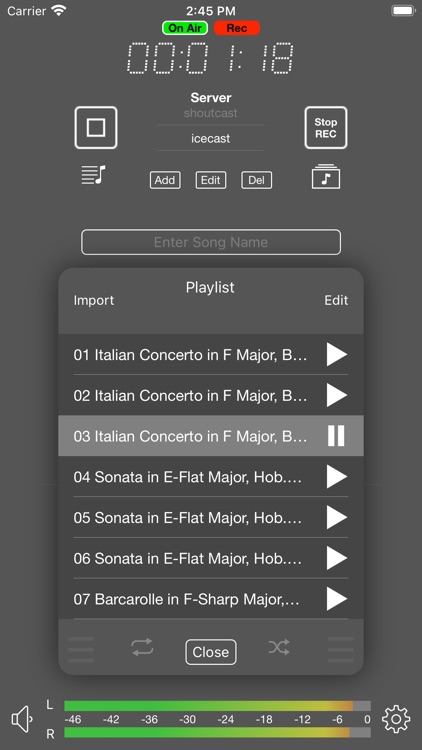This screenshot has height=750, width=422.
Task: Stop the broadcast with the square button
Action: 96,128
